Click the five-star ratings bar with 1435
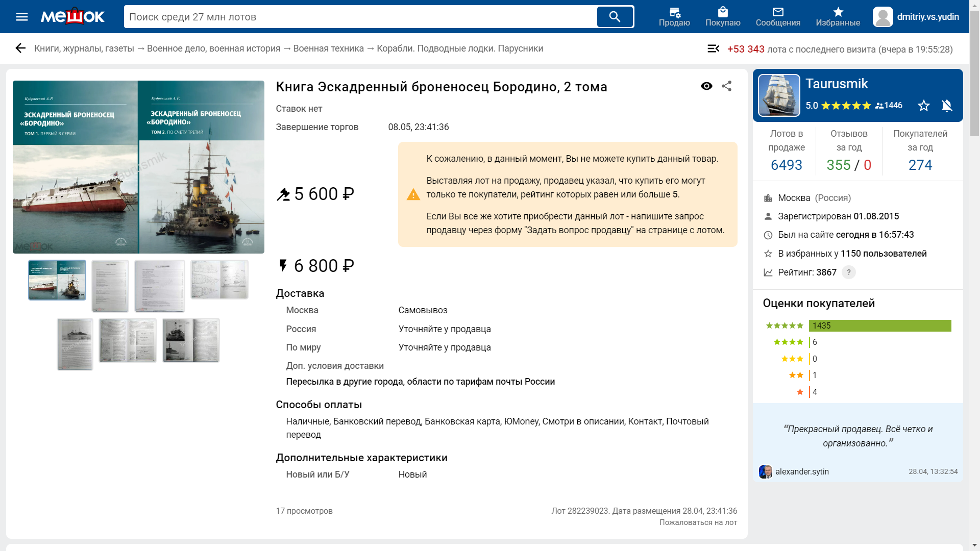Screen dimensions: 980x551 coord(879,325)
